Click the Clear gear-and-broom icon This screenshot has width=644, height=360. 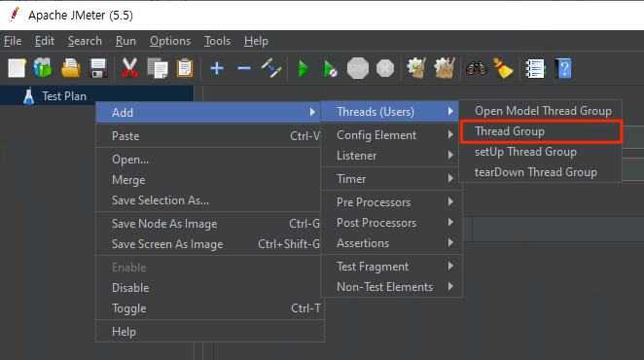[x=416, y=68]
